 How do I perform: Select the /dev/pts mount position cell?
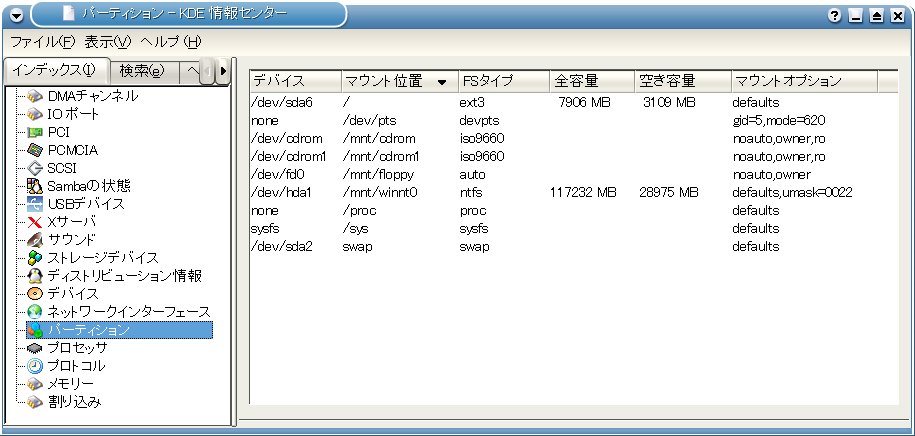click(x=369, y=121)
